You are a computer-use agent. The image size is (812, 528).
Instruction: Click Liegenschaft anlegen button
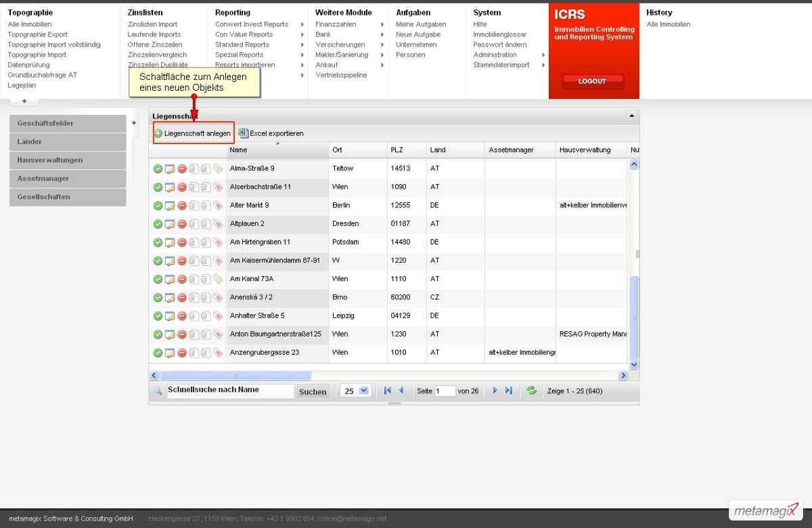click(x=193, y=133)
